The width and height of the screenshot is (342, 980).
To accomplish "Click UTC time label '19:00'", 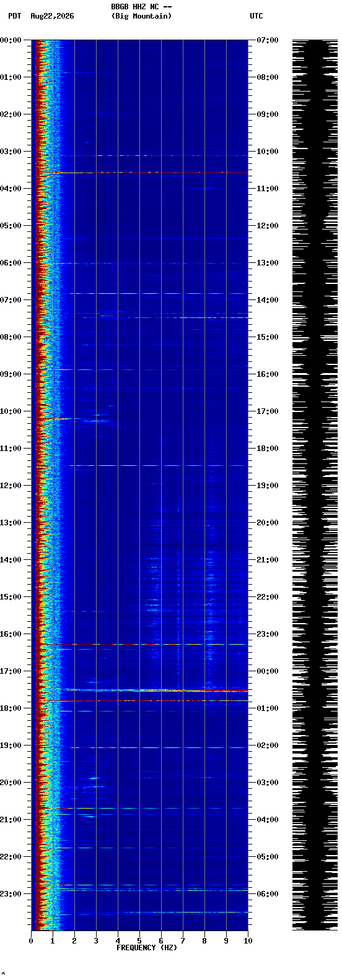I will 268,486.
